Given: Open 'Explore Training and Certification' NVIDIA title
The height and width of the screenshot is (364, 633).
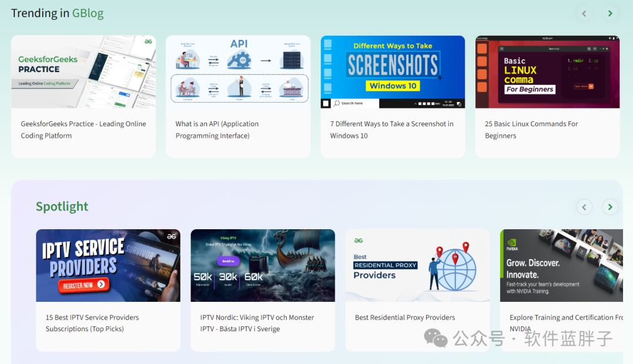Looking at the screenshot, I should point(566,323).
